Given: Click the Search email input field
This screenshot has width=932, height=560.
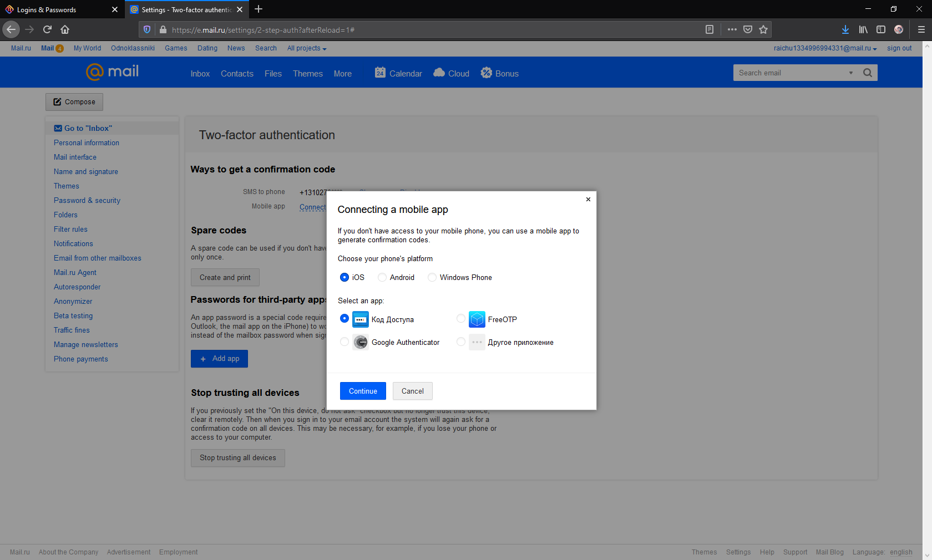Looking at the screenshot, I should pyautogui.click(x=791, y=73).
